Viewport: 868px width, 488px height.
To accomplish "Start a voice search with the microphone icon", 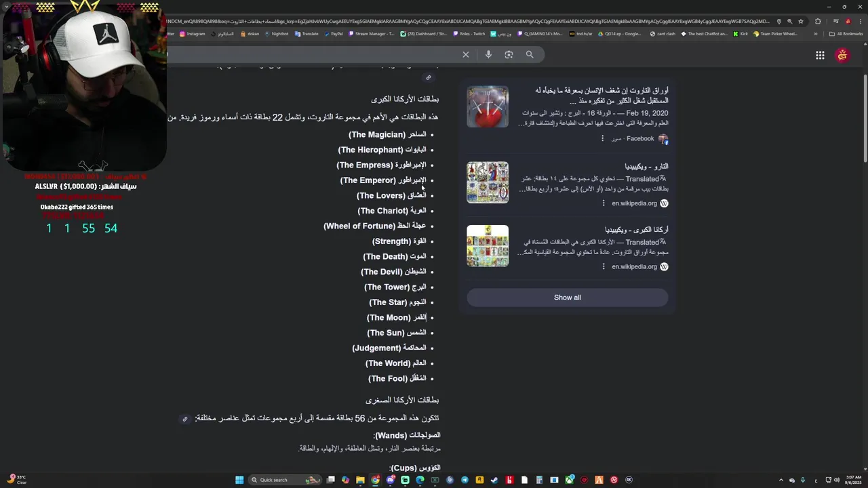I will coord(488,55).
